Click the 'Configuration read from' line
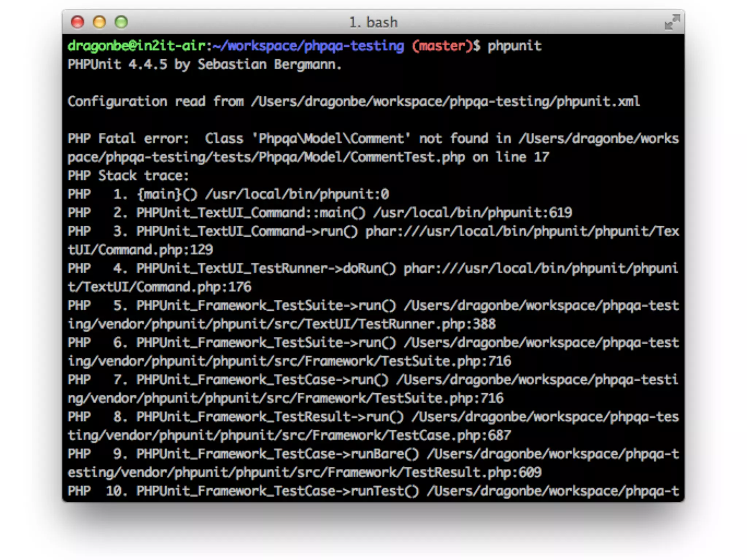 353,101
